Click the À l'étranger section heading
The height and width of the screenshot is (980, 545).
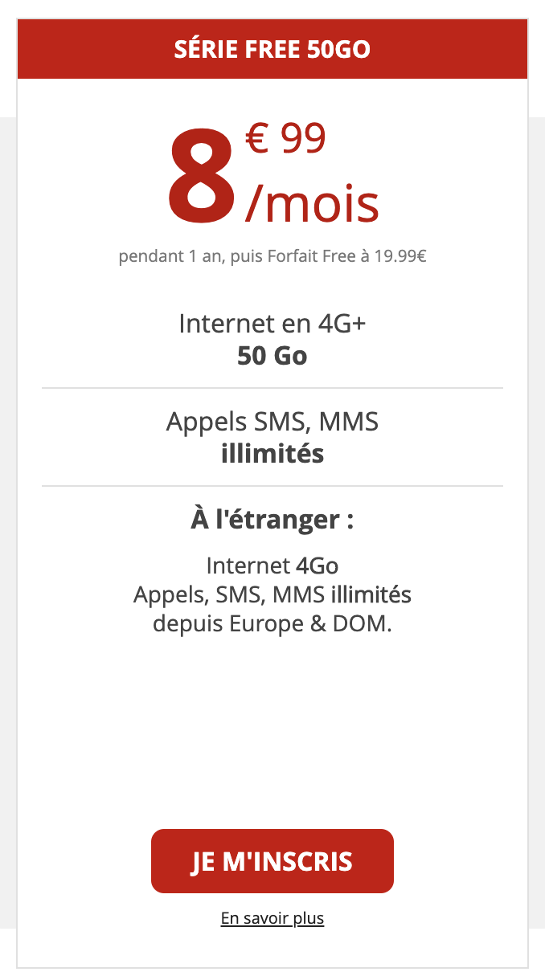coord(272,519)
